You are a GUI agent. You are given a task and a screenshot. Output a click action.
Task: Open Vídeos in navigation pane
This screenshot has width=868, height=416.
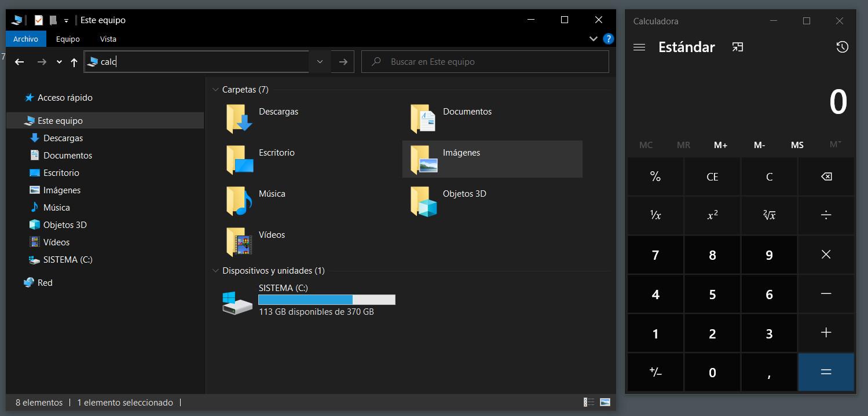tap(56, 242)
